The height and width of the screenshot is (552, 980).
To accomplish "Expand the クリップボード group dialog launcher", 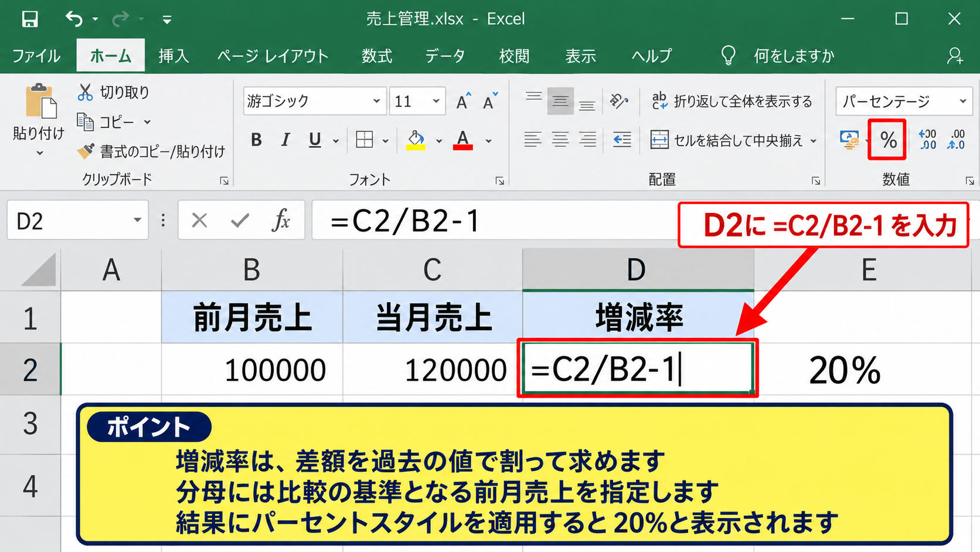I will [x=224, y=181].
